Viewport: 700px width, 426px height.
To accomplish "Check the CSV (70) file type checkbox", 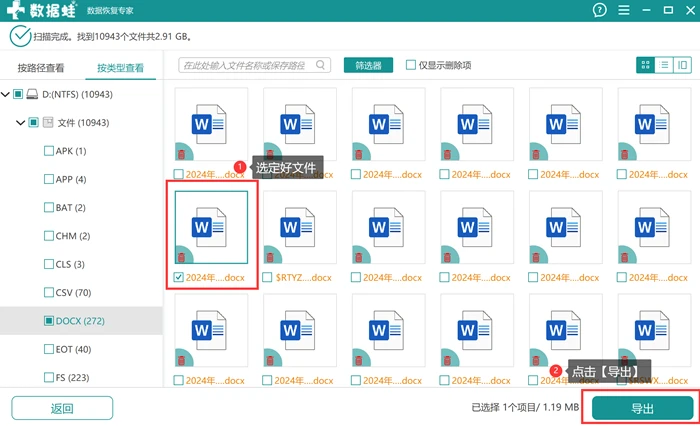I will point(49,292).
